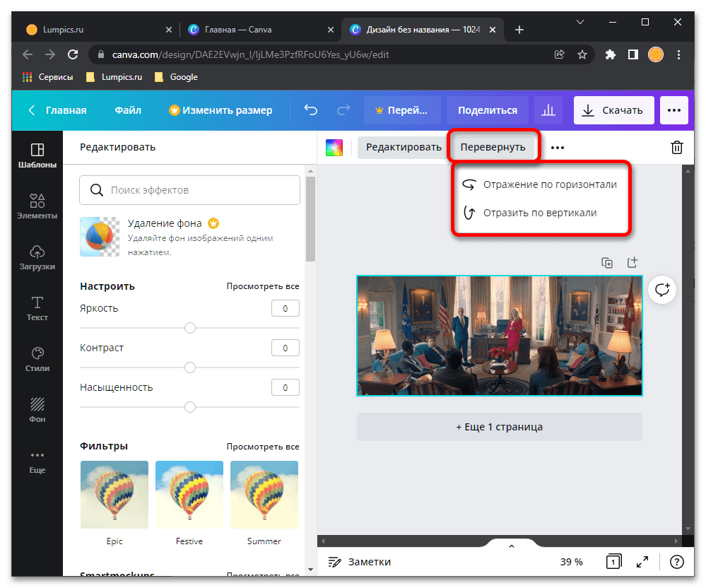This screenshot has height=588, width=706.
Task: Expand the page thumbnails chevron
Action: [511, 546]
